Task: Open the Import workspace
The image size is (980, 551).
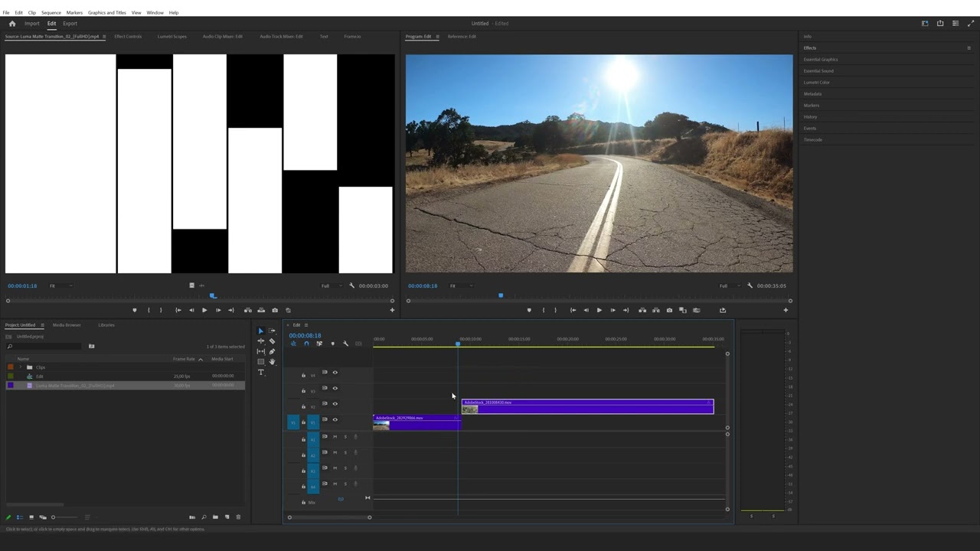Action: (31, 24)
